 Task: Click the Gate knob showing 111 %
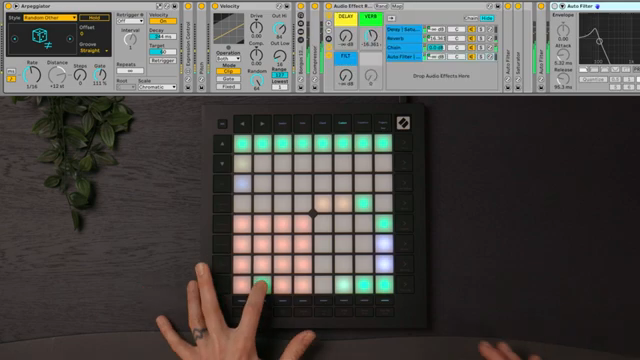(x=100, y=74)
